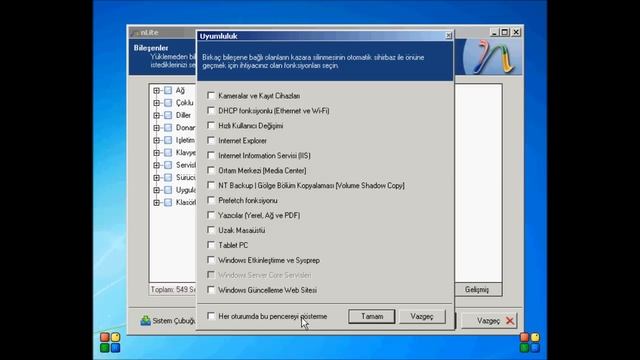
Task: Check NT Backup Volume Shadow Copy option
Action: [x=211, y=185]
